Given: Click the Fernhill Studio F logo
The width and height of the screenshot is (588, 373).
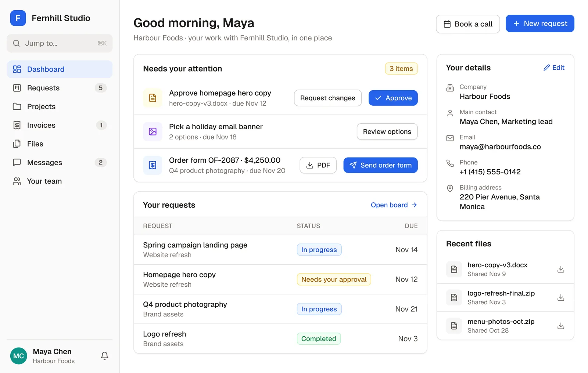Looking at the screenshot, I should click(18, 18).
